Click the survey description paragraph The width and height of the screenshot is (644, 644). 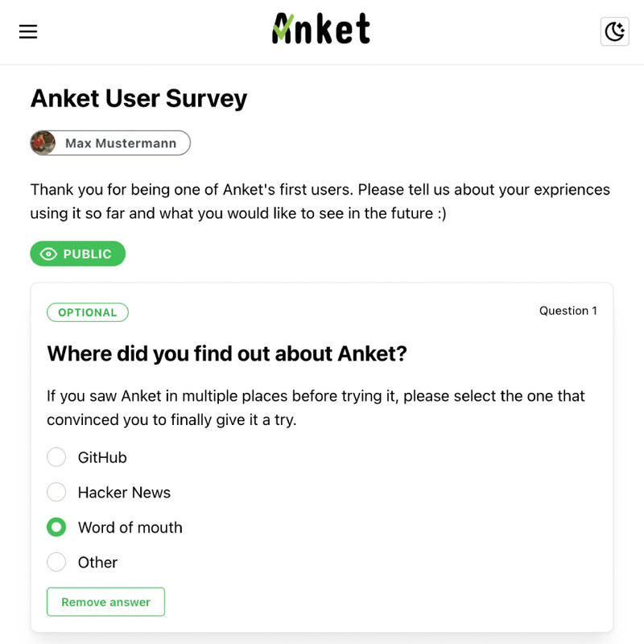[320, 201]
